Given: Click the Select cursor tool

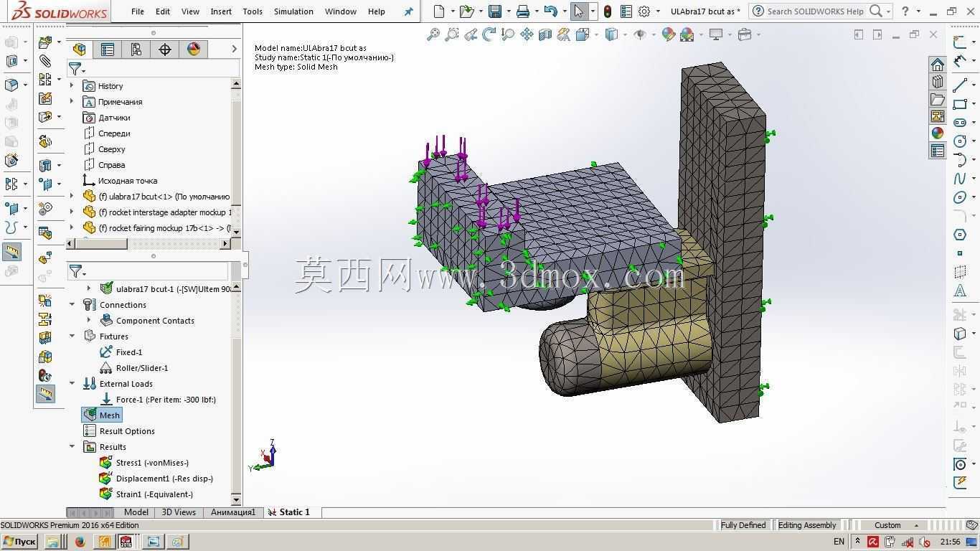Looking at the screenshot, I should coord(579,11).
